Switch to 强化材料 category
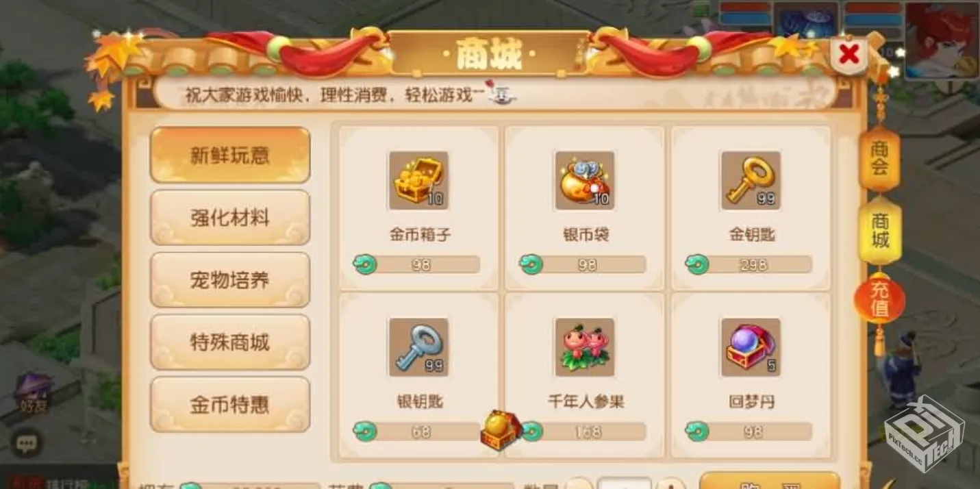This screenshot has width=980, height=489. 230,218
